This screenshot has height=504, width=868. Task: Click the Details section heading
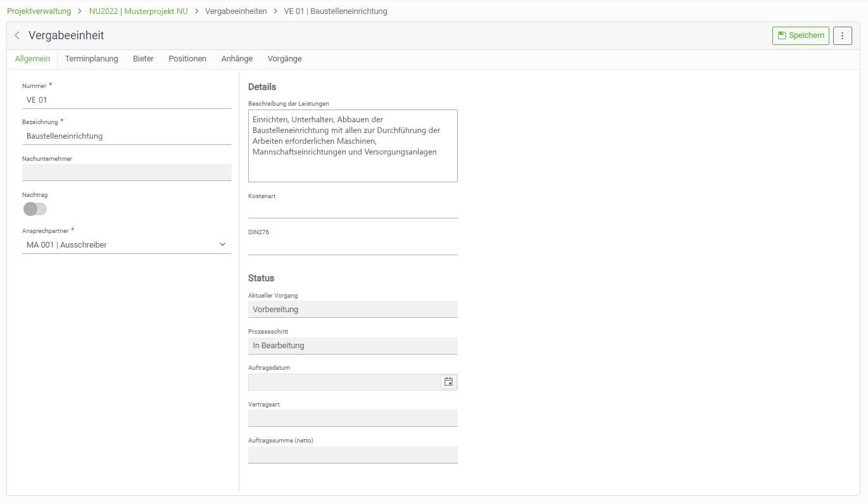coord(262,87)
